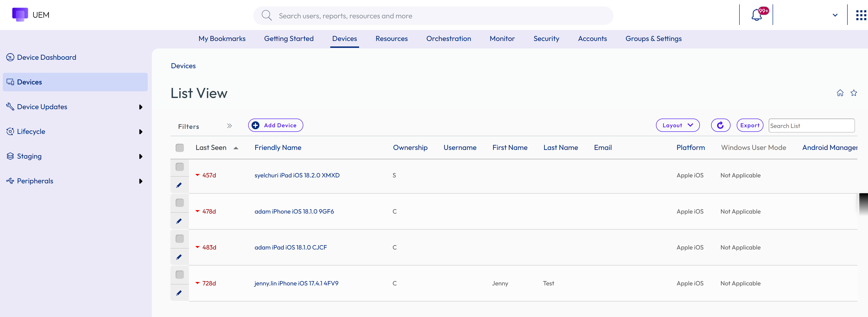Click the Add Device button

pos(275,125)
